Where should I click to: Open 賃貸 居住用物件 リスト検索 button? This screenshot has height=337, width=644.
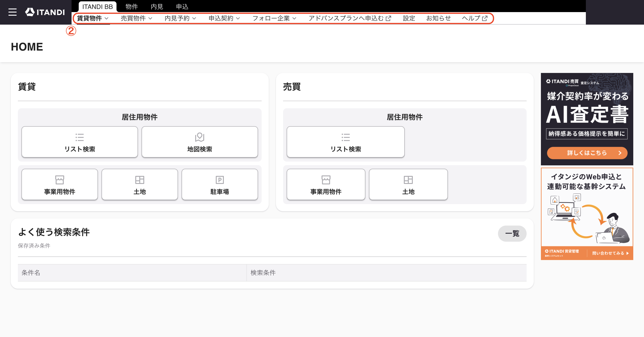pos(80,142)
